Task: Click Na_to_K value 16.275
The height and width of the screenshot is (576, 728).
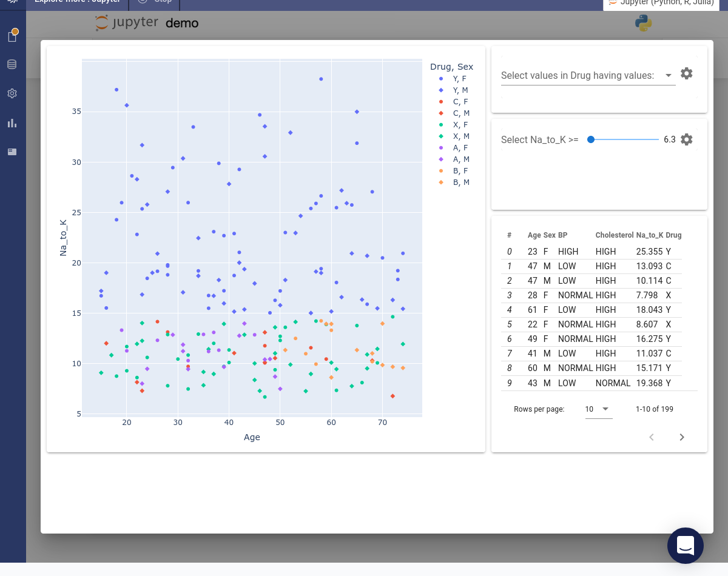Action: click(649, 339)
